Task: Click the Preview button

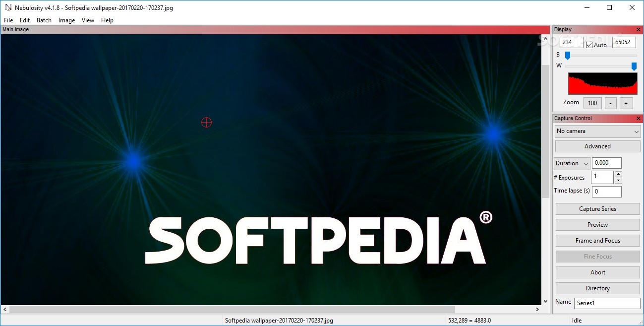Action: [x=597, y=225]
